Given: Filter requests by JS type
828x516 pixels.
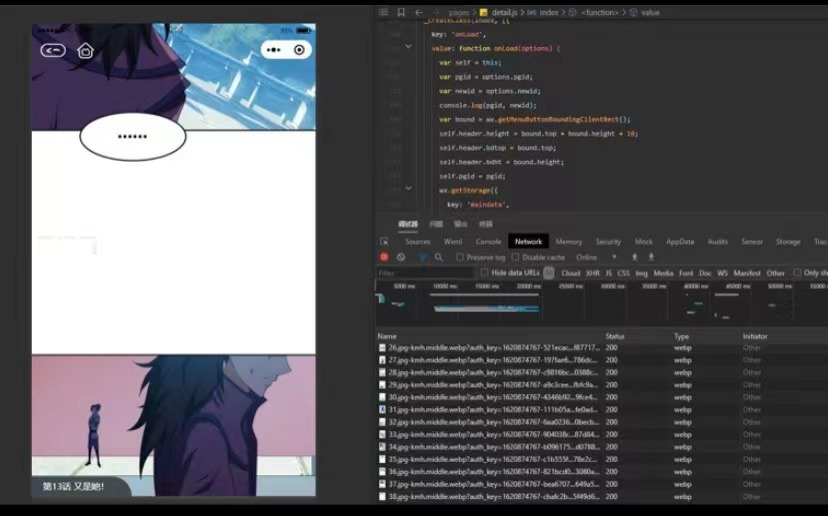Looking at the screenshot, I should pyautogui.click(x=609, y=273).
